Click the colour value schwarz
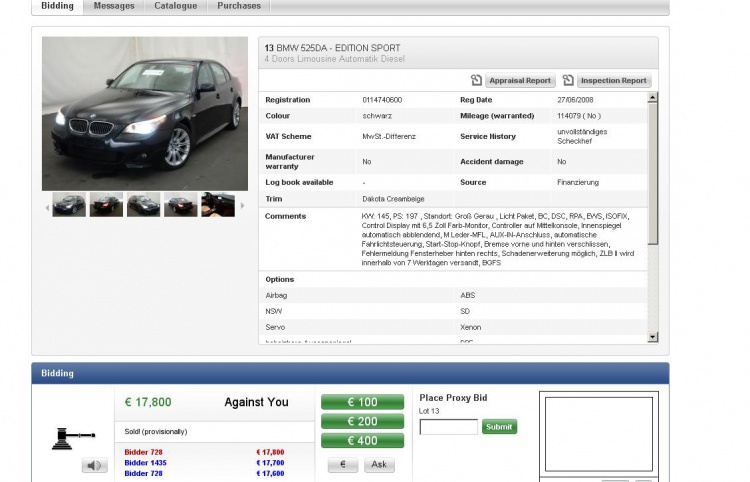The width and height of the screenshot is (750, 482). click(x=377, y=116)
